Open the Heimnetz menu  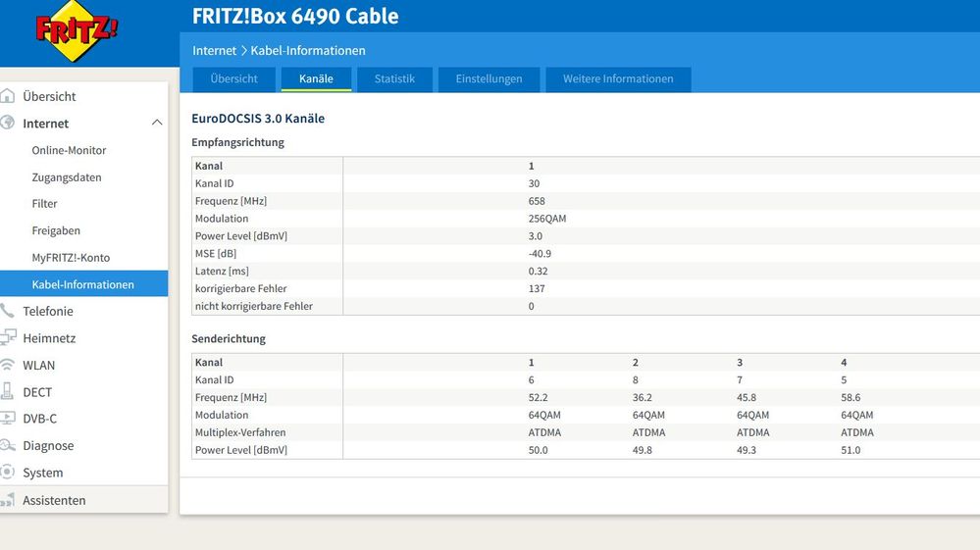49,338
